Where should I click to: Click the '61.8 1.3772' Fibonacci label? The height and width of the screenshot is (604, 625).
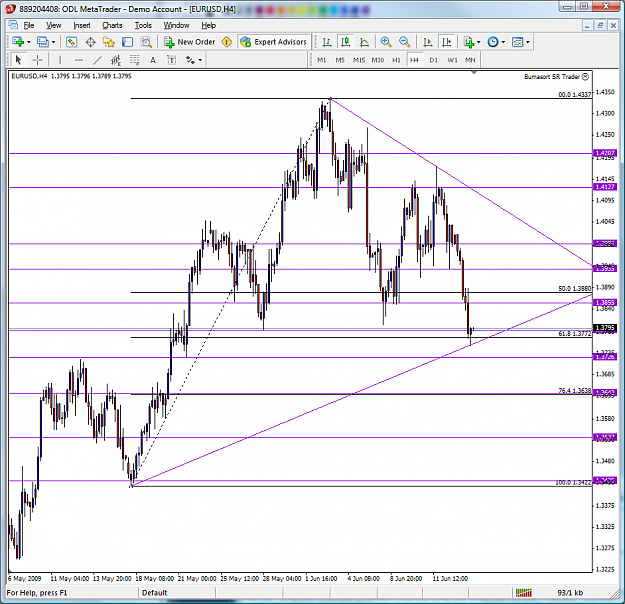pos(575,334)
